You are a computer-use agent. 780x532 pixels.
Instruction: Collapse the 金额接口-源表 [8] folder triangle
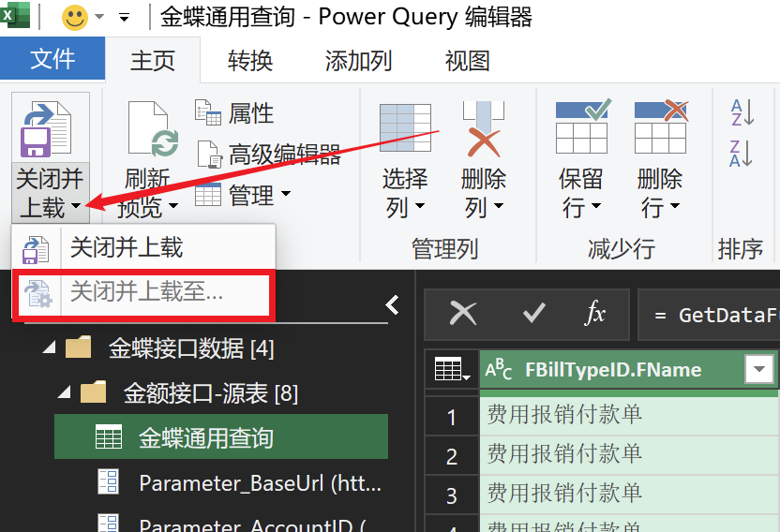[x=64, y=392]
